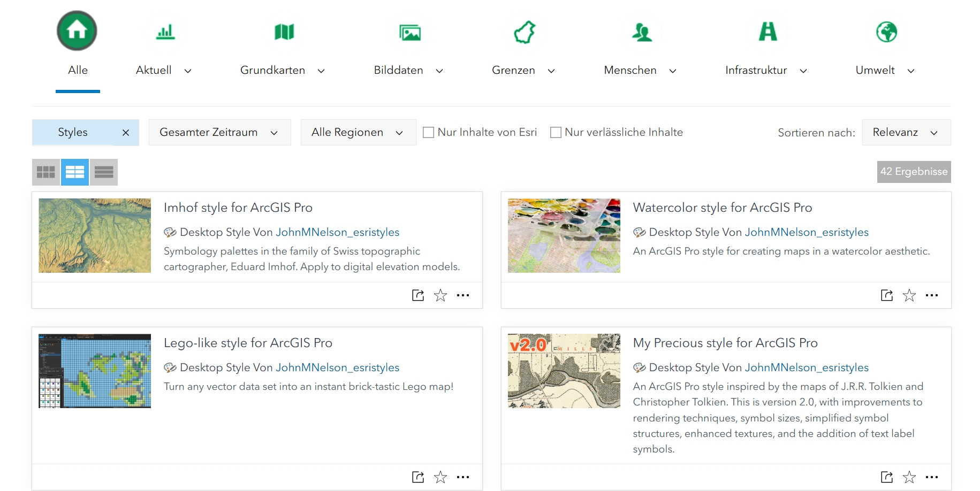The width and height of the screenshot is (980, 491).
Task: Click the Imhof style terrain thumbnail
Action: (x=95, y=235)
